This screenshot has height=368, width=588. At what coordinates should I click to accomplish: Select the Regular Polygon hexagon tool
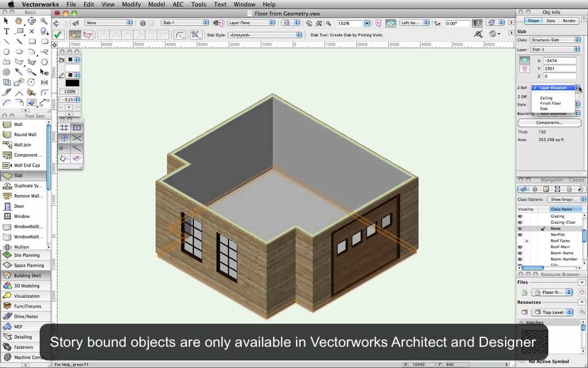pos(44,62)
